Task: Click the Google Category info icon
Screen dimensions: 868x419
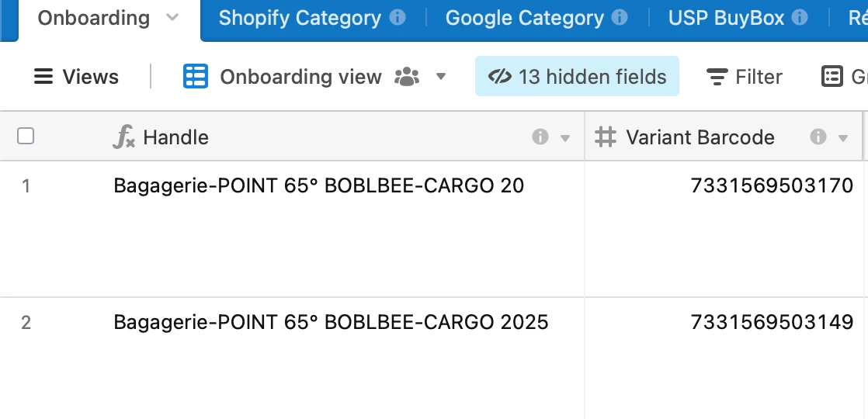Action: (620, 18)
